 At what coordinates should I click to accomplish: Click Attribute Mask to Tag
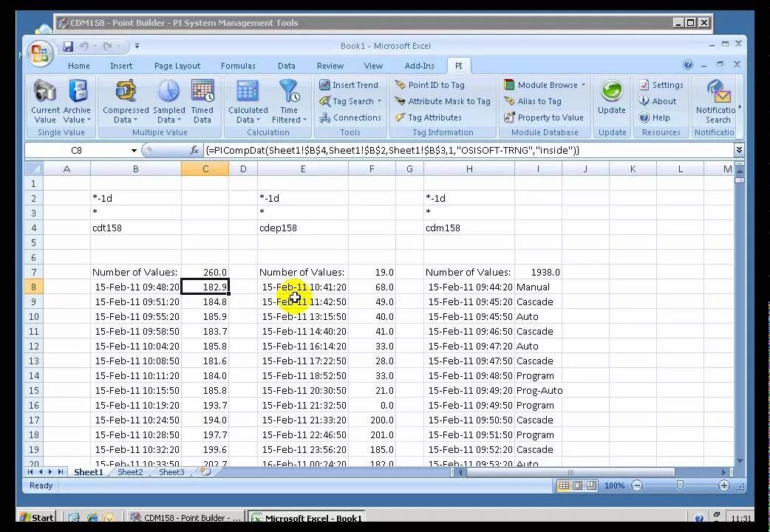[443, 101]
